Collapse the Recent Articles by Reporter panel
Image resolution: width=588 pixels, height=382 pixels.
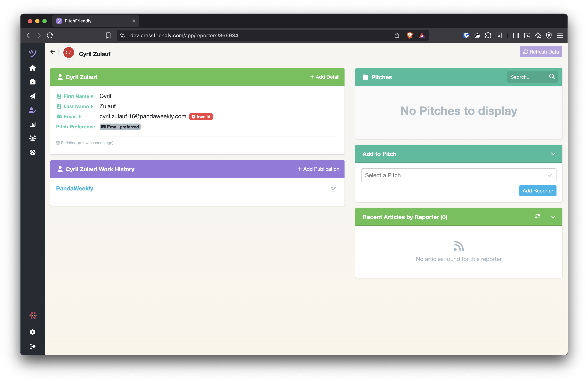pyautogui.click(x=553, y=217)
